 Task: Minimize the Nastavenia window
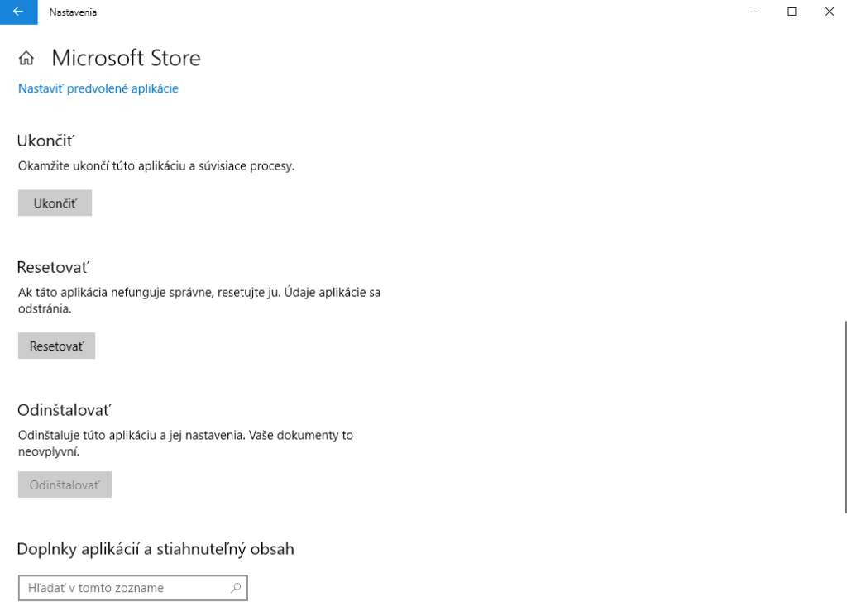point(754,12)
